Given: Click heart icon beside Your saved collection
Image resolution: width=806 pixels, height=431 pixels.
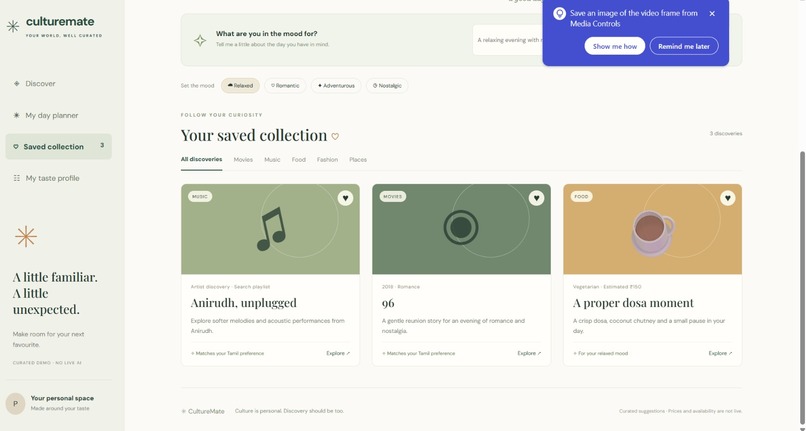Looking at the screenshot, I should point(335,136).
